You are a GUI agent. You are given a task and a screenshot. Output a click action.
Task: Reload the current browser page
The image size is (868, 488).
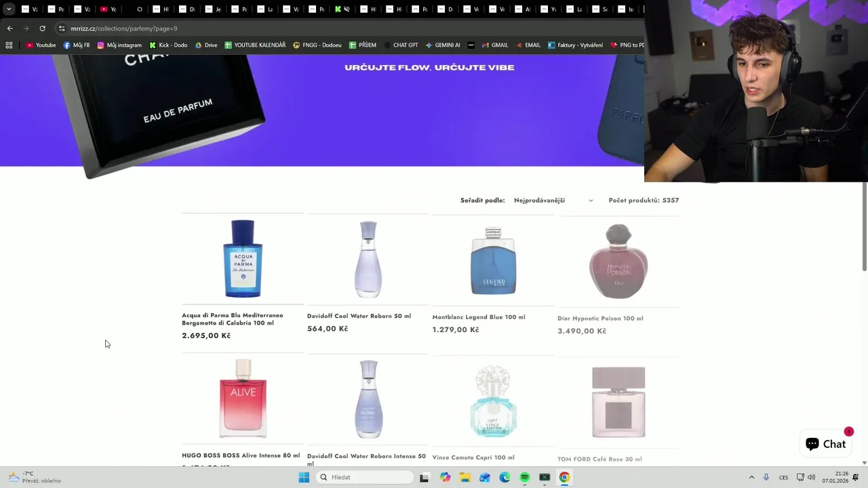click(42, 28)
